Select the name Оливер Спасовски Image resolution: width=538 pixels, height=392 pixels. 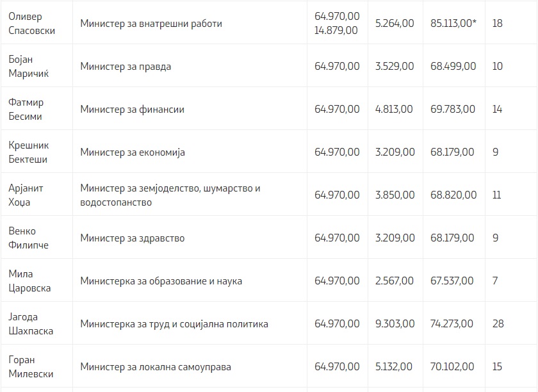[31, 23]
